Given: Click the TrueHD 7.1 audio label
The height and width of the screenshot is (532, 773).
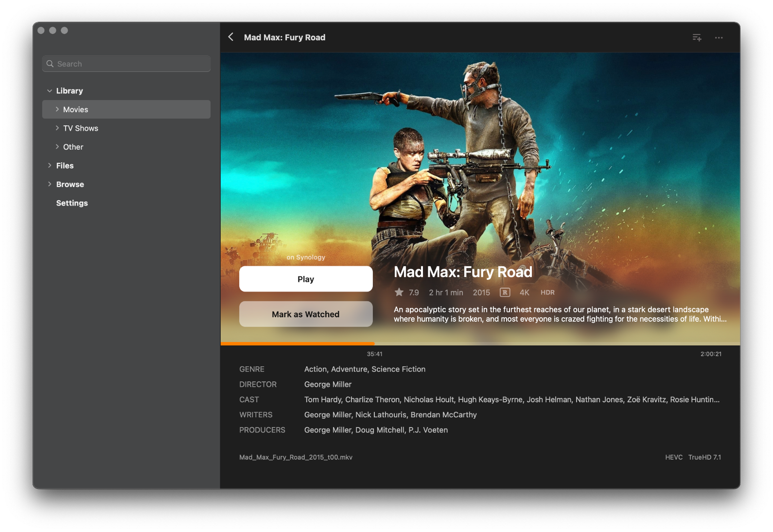Looking at the screenshot, I should [704, 457].
